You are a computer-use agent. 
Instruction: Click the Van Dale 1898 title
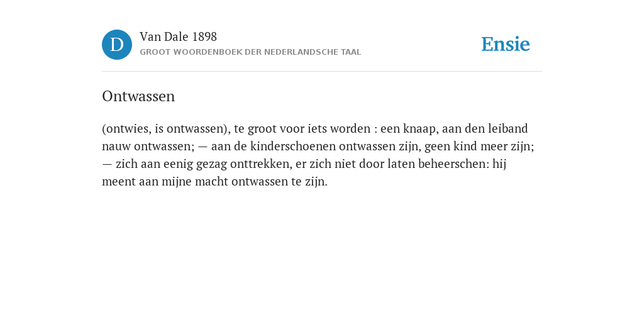178,37
